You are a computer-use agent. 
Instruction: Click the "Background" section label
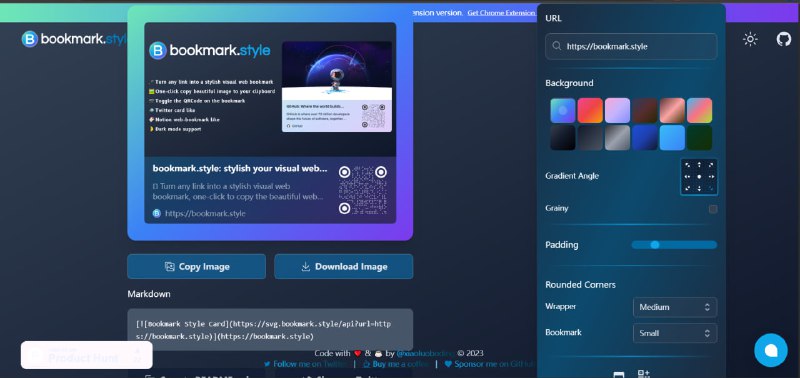(x=569, y=83)
